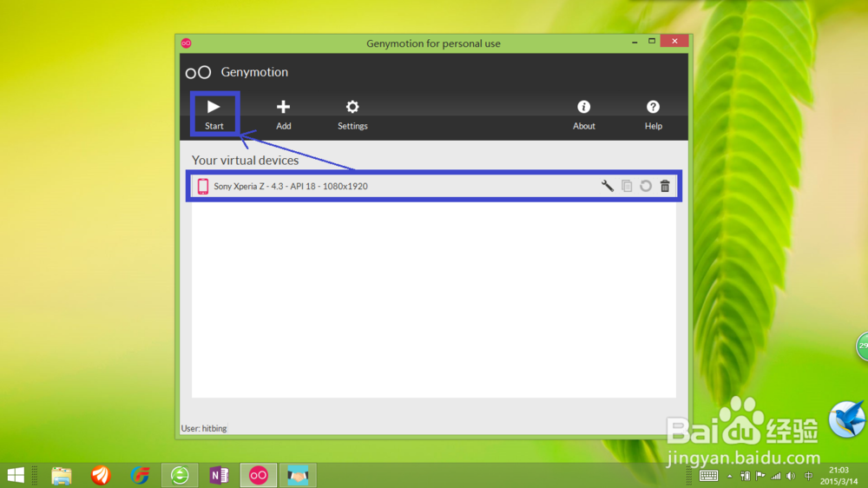The image size is (868, 488).
Task: Open the Windows Start menu
Action: click(16, 475)
